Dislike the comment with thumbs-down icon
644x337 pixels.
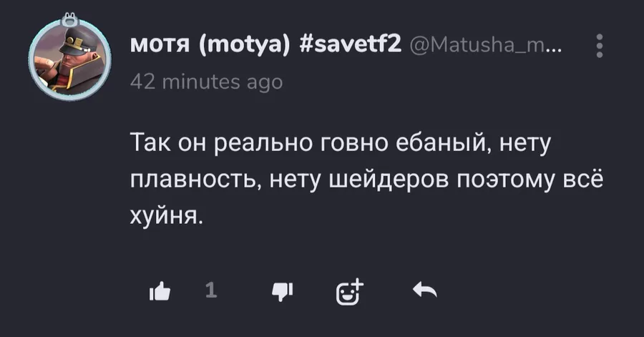(x=284, y=290)
